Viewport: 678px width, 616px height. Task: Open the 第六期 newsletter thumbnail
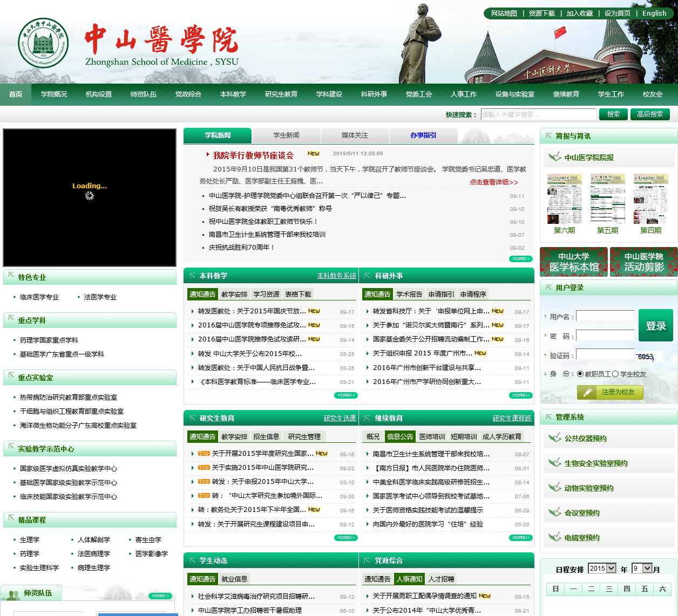[564, 199]
